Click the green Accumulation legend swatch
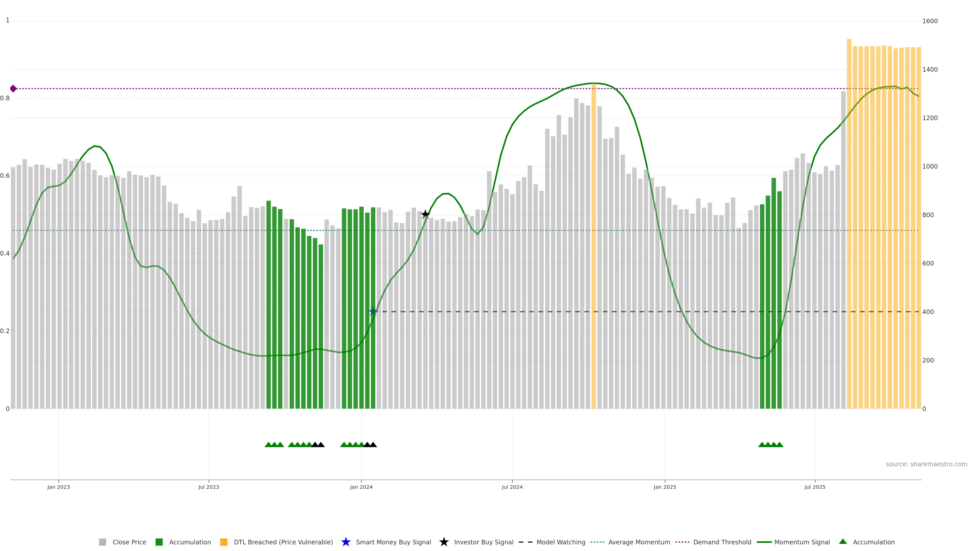980x551 pixels. (x=159, y=542)
